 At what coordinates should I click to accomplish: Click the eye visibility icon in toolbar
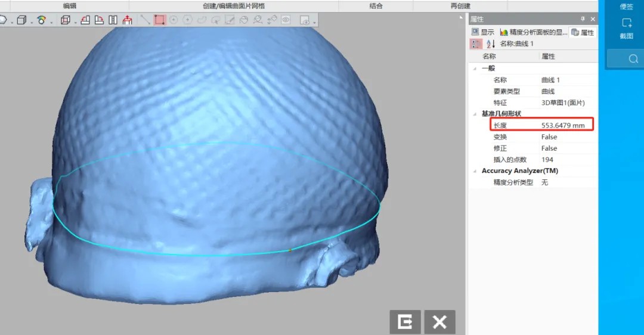[286, 20]
